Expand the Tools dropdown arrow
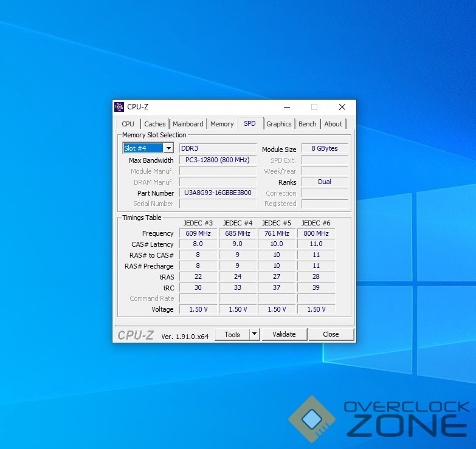The height and width of the screenshot is (449, 476). click(x=255, y=334)
